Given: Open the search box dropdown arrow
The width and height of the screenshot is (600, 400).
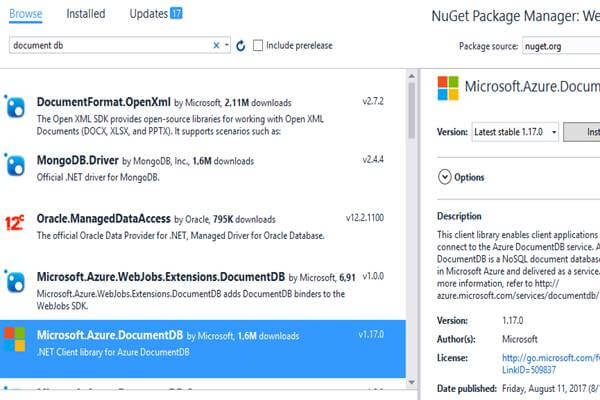Looking at the screenshot, I should tap(227, 46).
